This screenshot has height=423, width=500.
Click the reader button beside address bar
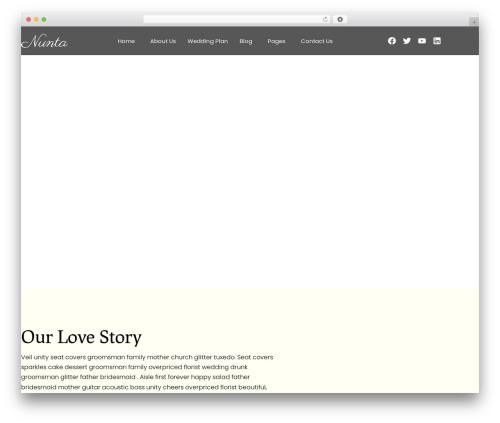coord(340,19)
